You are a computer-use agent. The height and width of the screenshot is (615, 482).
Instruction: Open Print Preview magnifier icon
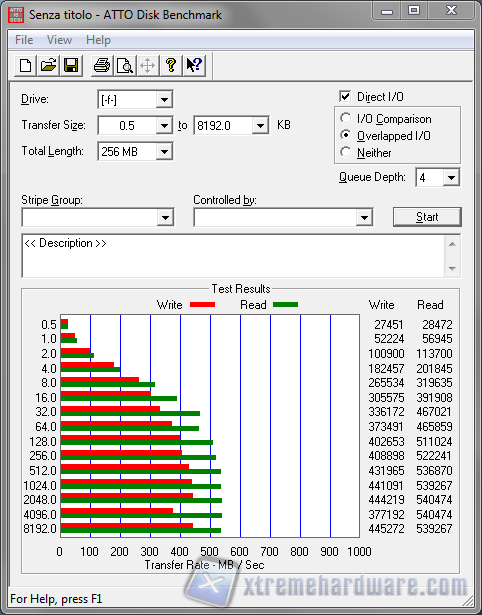(x=125, y=65)
